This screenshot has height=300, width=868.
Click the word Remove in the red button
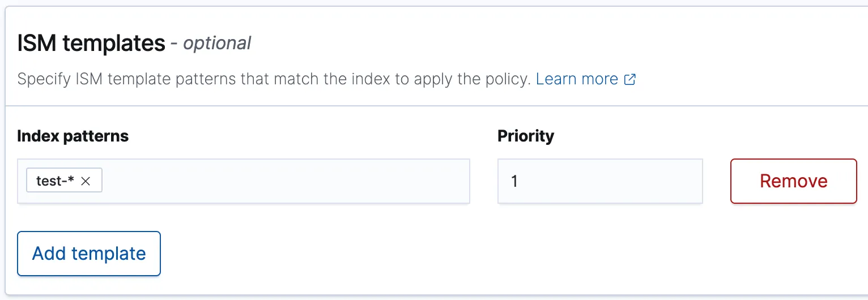[x=793, y=181]
